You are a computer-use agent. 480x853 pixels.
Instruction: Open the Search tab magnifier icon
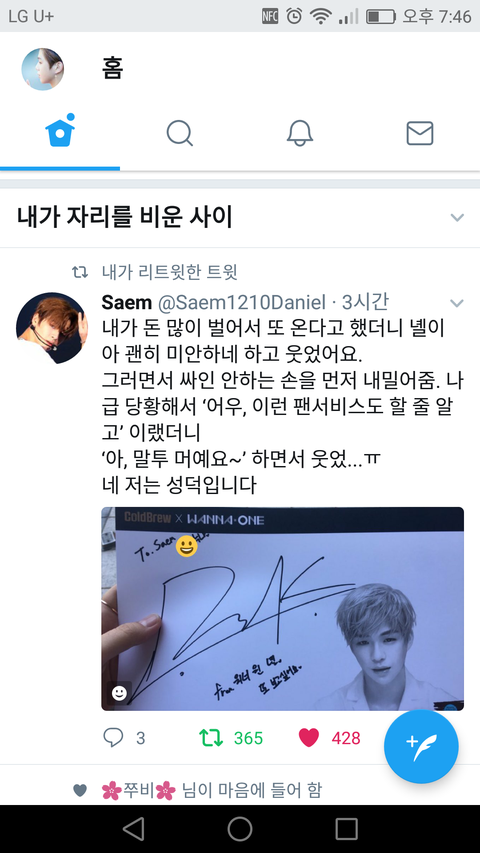(180, 133)
